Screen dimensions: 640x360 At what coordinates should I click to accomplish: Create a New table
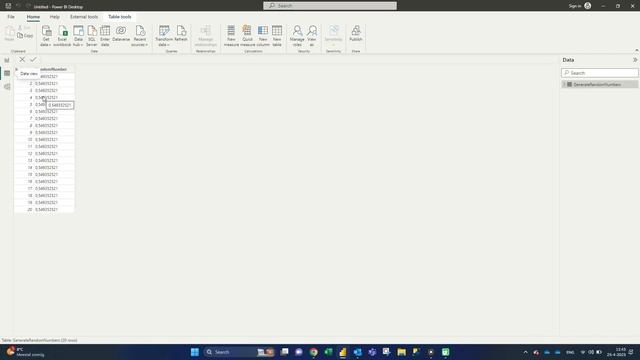coord(277,36)
